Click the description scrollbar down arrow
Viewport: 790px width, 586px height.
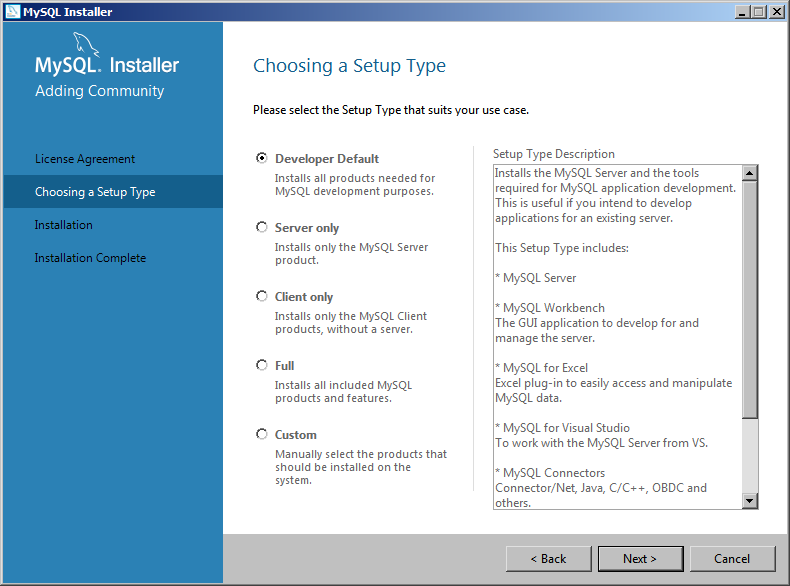(750, 501)
